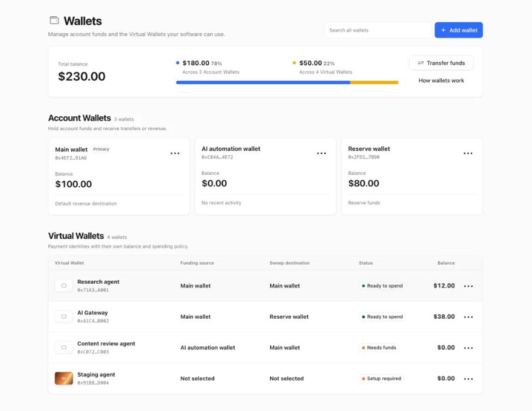This screenshot has width=532, height=411.
Task: Click the address 0x71A3…A001
Action: pos(93,290)
